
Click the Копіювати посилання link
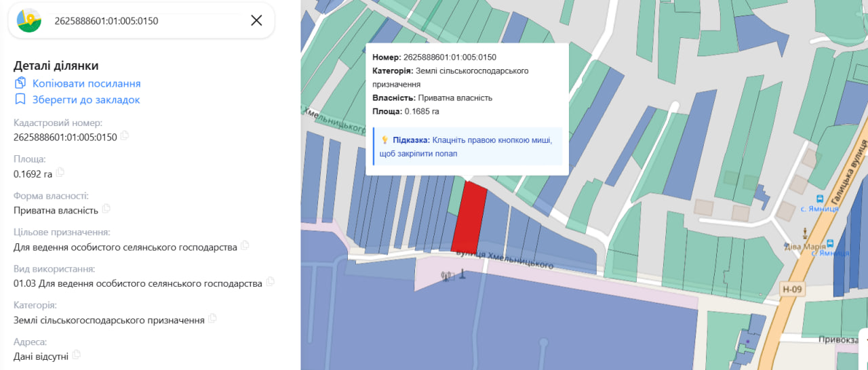pos(87,83)
